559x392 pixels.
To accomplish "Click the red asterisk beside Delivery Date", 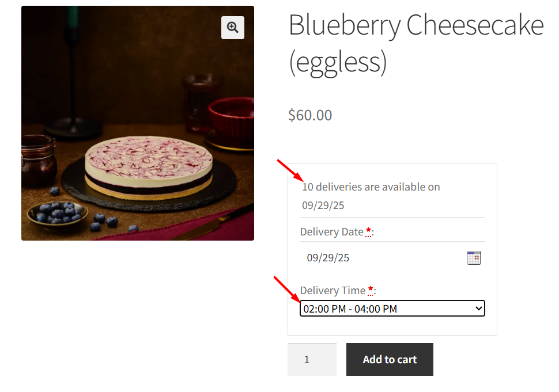I will (x=369, y=231).
